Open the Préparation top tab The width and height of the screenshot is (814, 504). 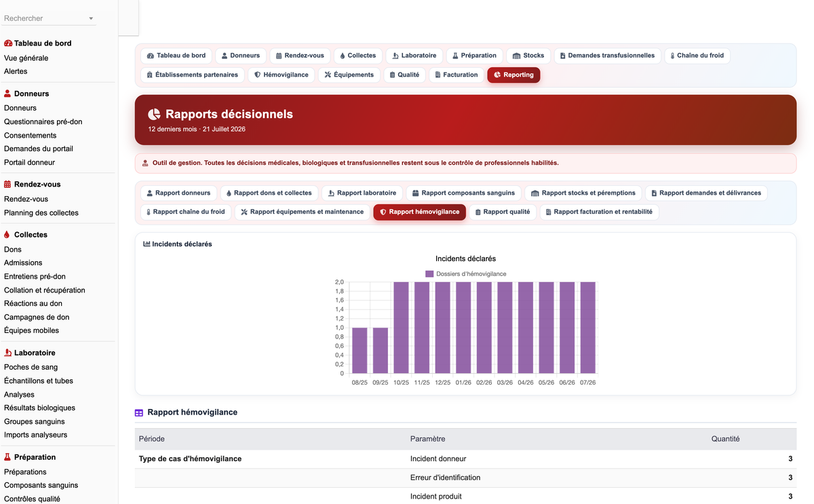click(x=475, y=56)
